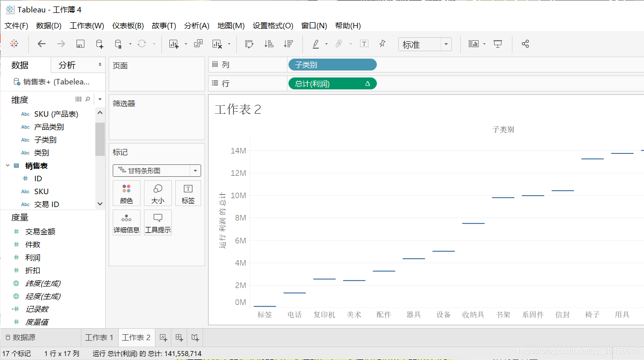Open the Tableau start page icon
The width and height of the screenshot is (644, 360).
[14, 44]
